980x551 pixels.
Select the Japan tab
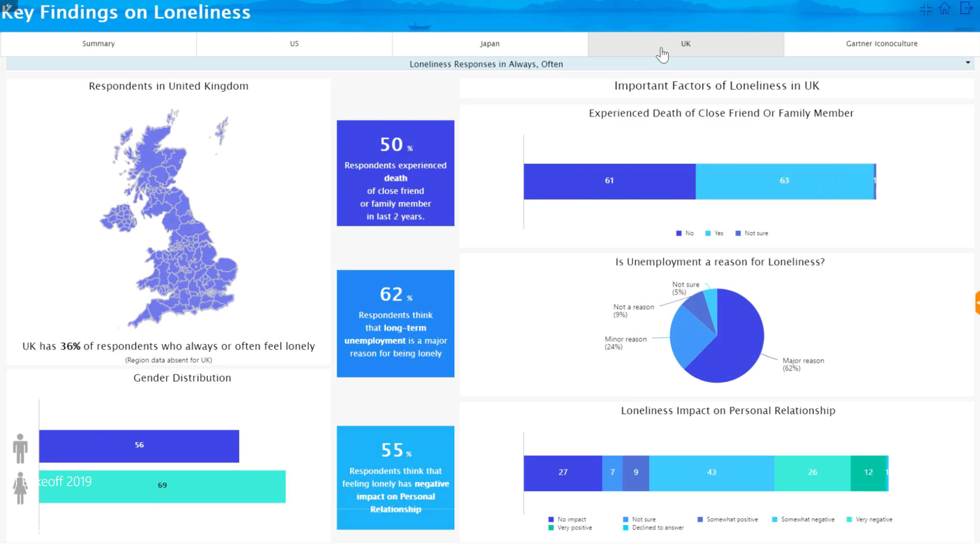click(490, 43)
